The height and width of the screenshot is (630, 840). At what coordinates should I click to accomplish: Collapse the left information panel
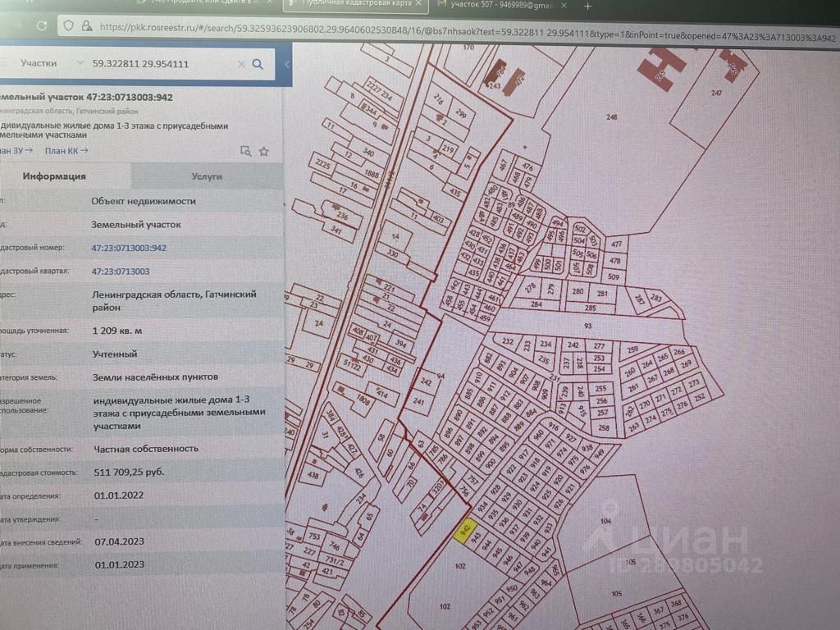(x=287, y=64)
